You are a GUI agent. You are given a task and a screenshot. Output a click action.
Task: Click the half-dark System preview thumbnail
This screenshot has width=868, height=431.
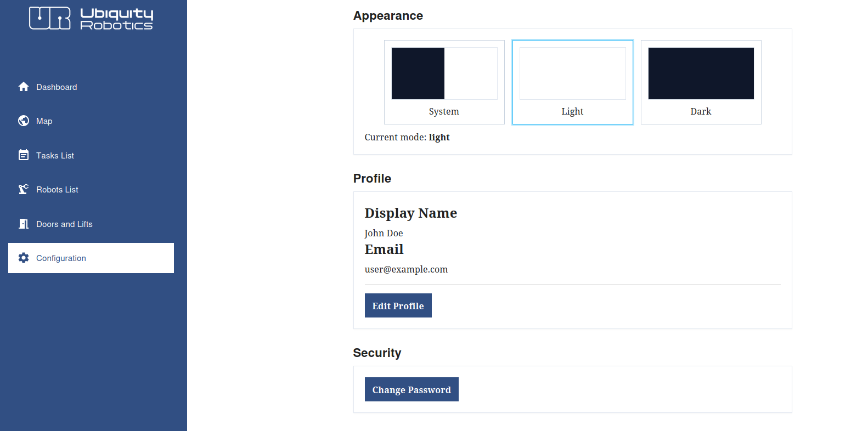point(444,73)
